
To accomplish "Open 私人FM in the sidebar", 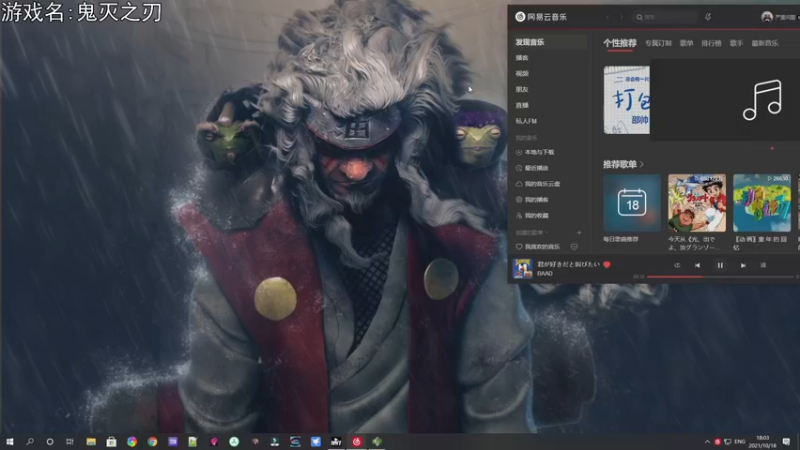I will coord(526,121).
